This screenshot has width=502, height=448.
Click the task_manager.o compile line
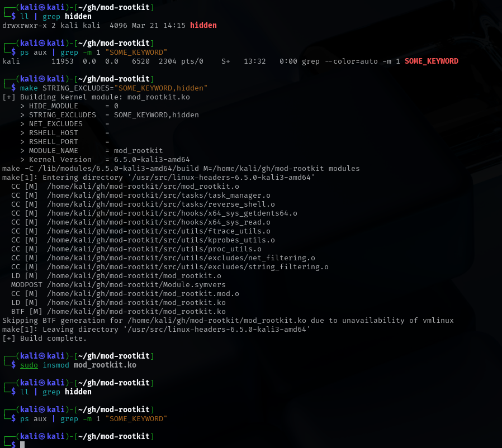pyautogui.click(x=141, y=196)
